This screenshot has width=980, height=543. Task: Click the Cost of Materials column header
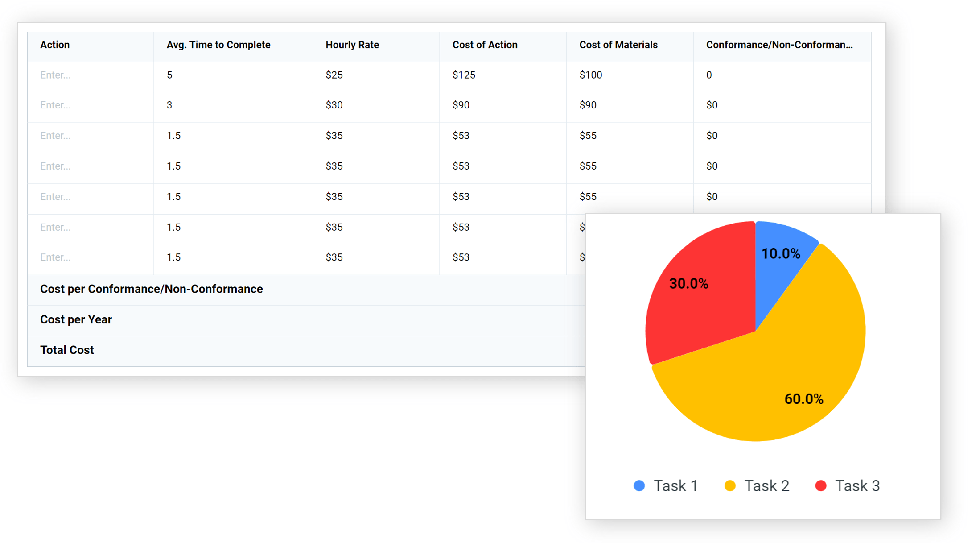tap(618, 45)
